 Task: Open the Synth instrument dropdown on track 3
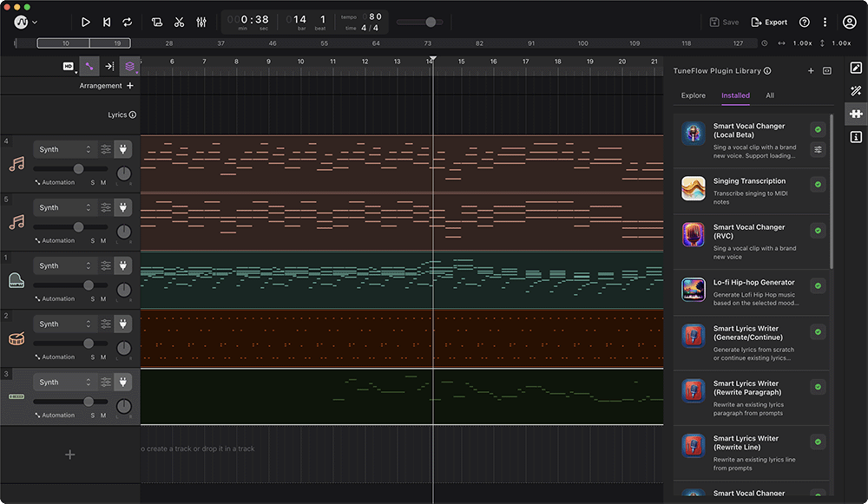coord(64,382)
